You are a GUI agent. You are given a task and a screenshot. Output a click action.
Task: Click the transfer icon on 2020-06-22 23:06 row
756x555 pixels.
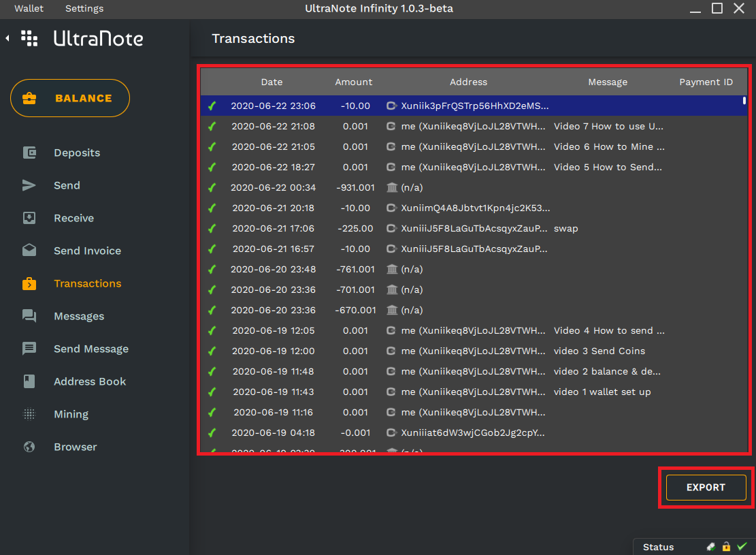point(391,106)
